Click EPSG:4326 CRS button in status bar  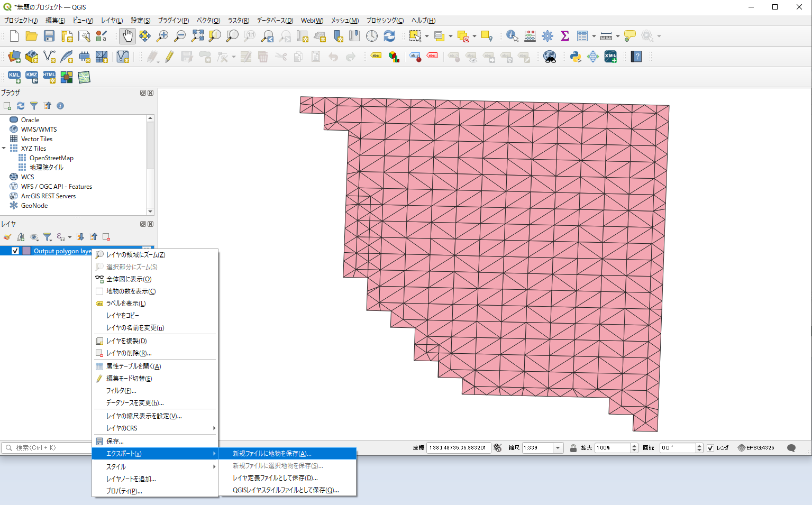click(x=756, y=448)
